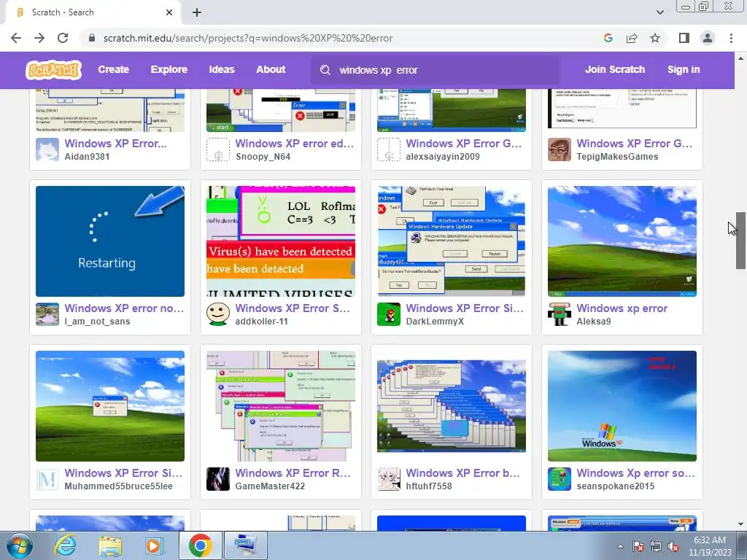Image resolution: width=747 pixels, height=560 pixels.
Task: Open the 'Windows Xp error so...' project link
Action: click(635, 472)
